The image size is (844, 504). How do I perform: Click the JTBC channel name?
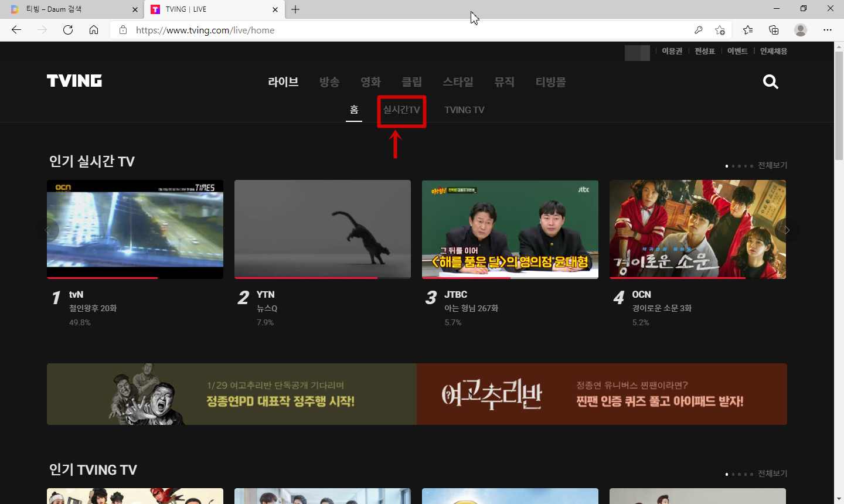click(x=456, y=295)
